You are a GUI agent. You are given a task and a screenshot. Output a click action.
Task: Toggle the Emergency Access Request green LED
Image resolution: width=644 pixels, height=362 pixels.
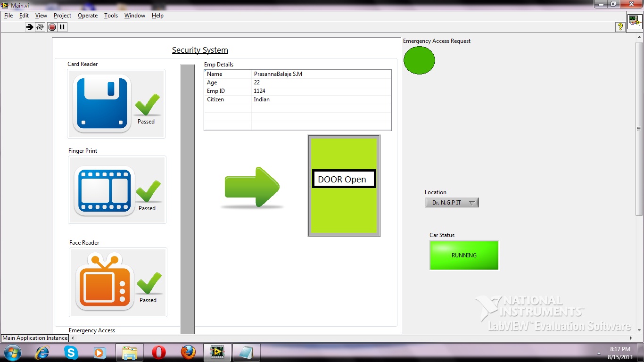click(x=419, y=60)
